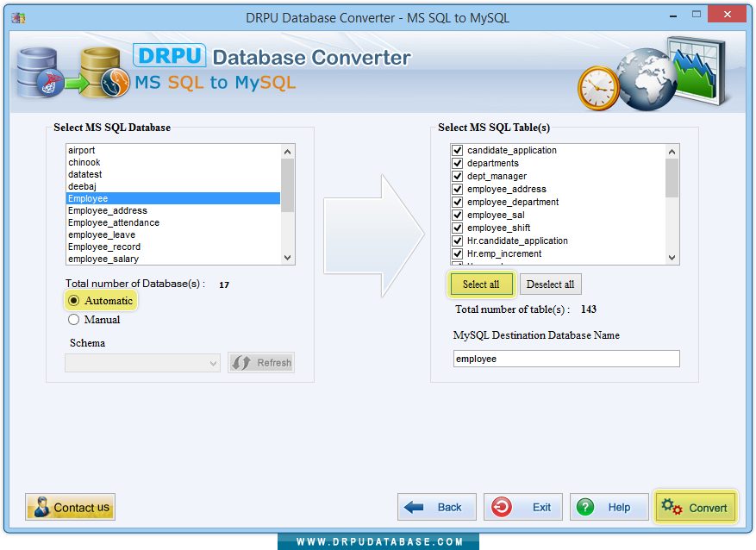Click the Select all button
The width and height of the screenshot is (756, 550).
coord(481,284)
